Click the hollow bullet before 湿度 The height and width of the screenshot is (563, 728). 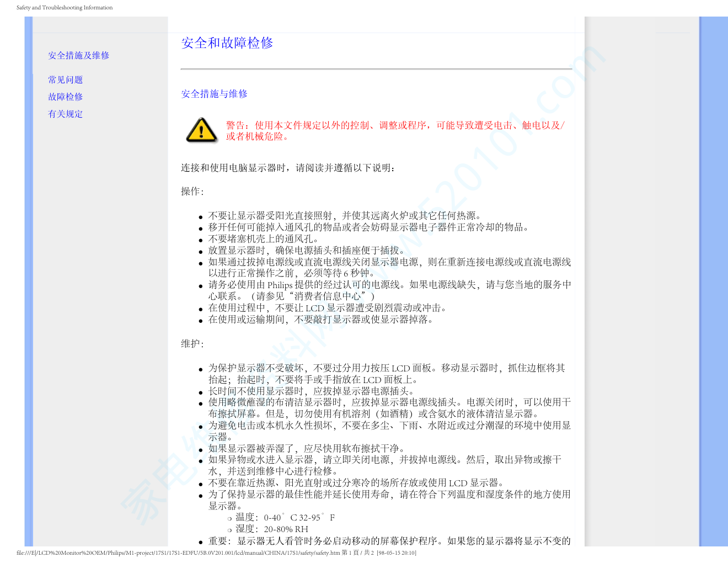click(229, 530)
